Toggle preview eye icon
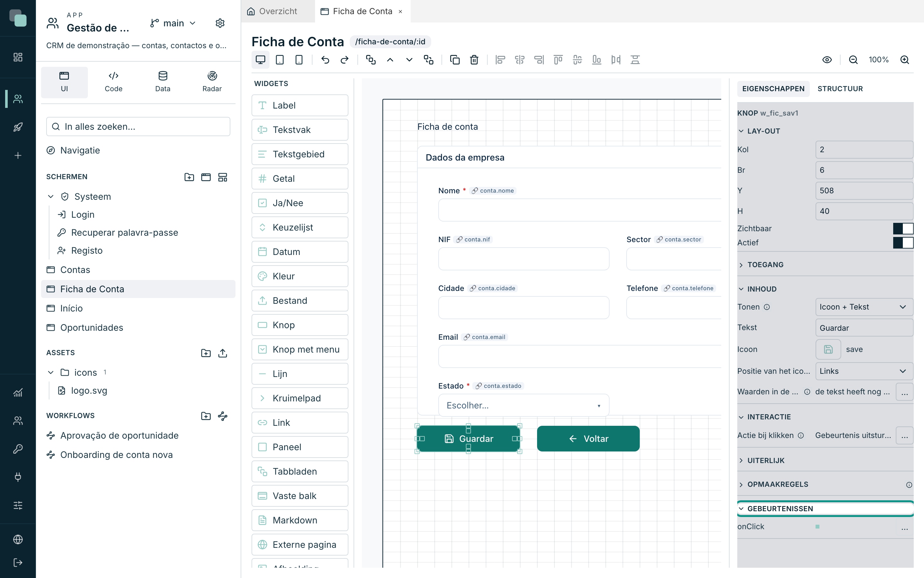 click(x=827, y=60)
